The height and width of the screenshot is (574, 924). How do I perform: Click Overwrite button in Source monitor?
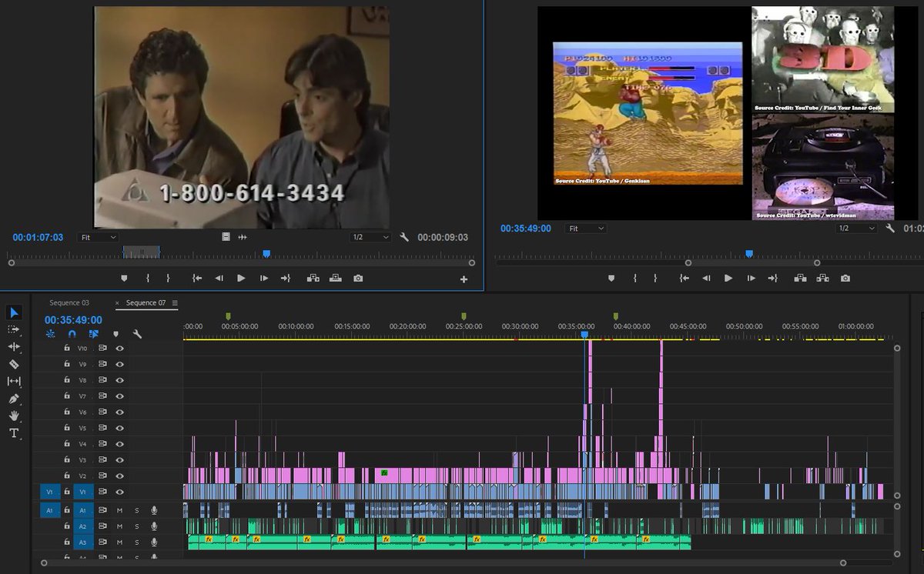336,279
